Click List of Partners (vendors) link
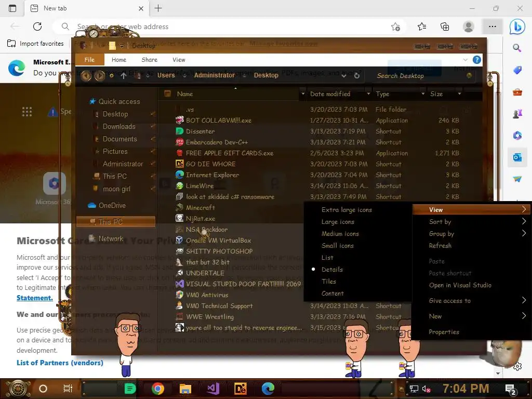The image size is (532, 399). point(60,363)
